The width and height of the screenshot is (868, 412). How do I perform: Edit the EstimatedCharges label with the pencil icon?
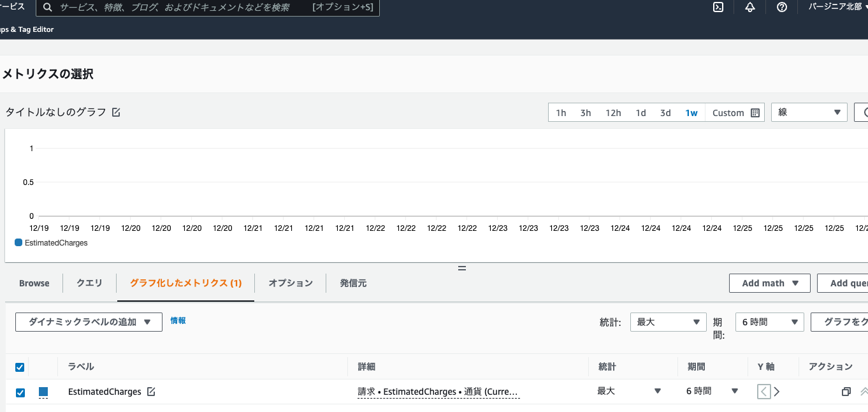151,392
